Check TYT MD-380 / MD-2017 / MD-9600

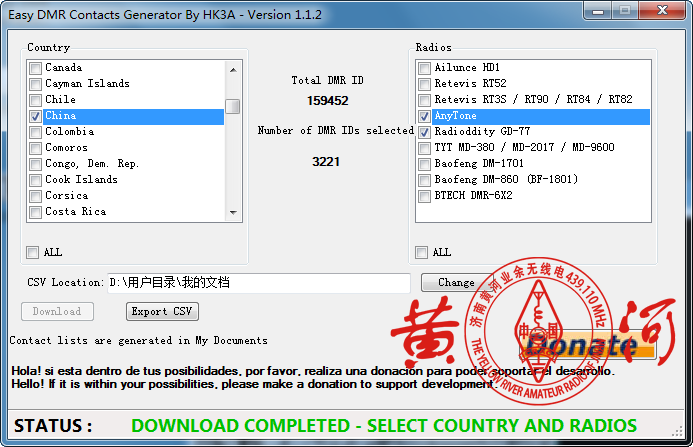point(424,148)
